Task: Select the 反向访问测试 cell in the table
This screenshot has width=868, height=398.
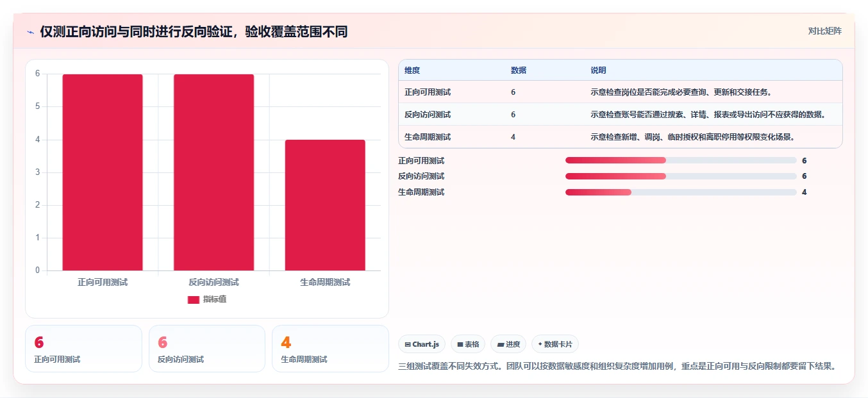Action: point(428,115)
